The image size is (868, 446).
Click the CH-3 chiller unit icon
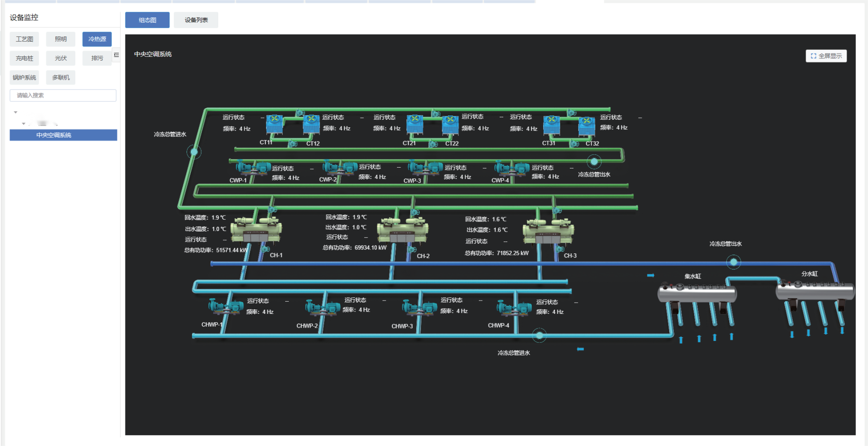(548, 232)
